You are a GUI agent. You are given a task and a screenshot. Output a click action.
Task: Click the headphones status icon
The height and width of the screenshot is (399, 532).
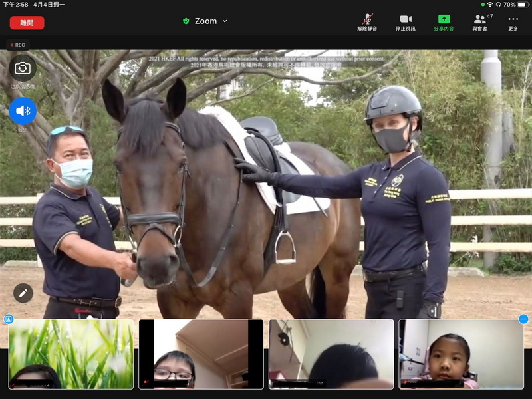coord(498,5)
